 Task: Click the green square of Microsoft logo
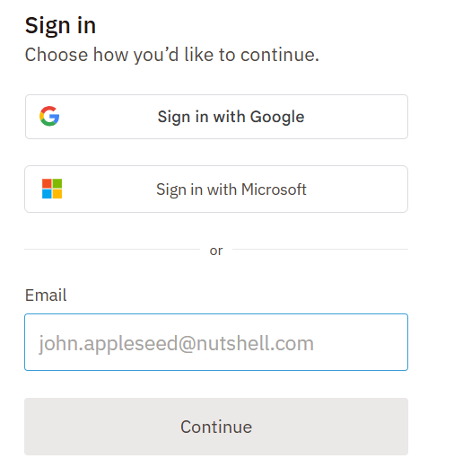point(57,183)
